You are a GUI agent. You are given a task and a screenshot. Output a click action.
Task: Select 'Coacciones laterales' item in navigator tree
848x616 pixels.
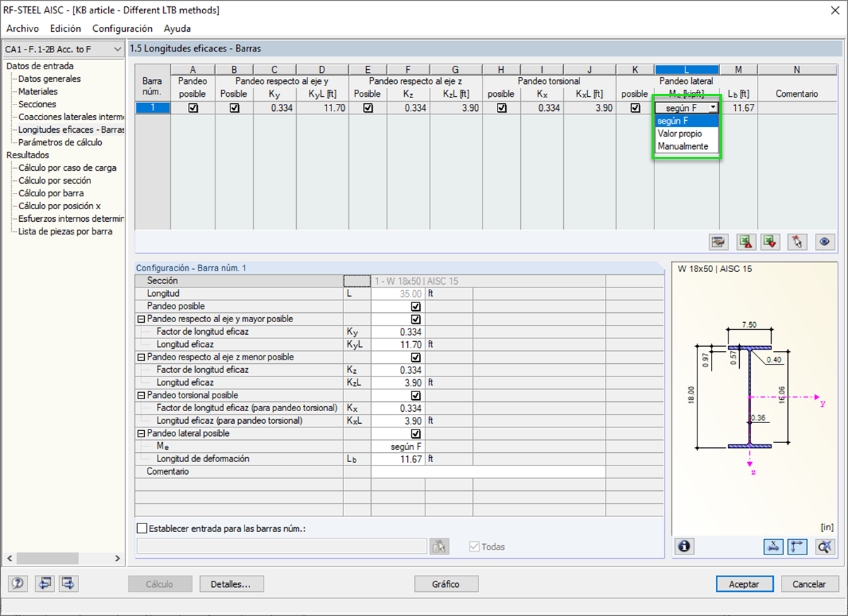click(71, 117)
